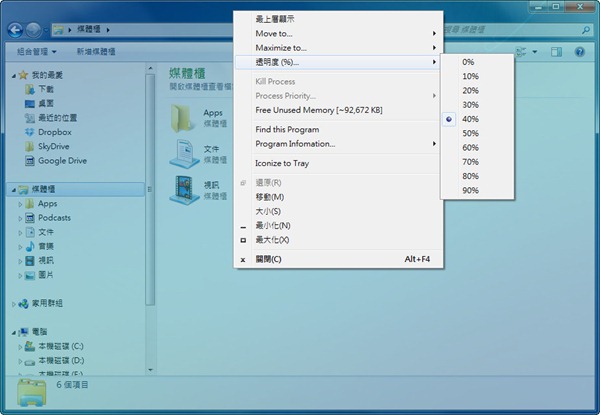
Task: Open the Move to... submenu
Action: 338,34
